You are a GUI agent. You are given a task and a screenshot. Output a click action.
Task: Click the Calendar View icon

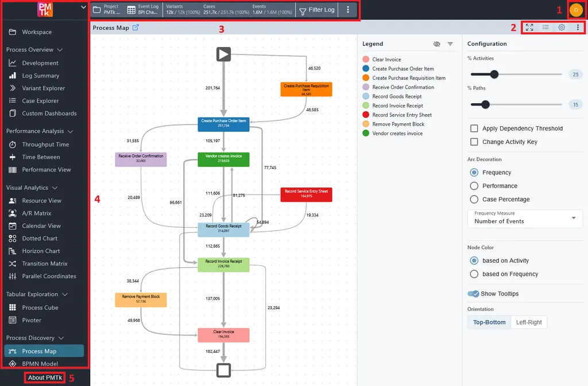(x=13, y=226)
